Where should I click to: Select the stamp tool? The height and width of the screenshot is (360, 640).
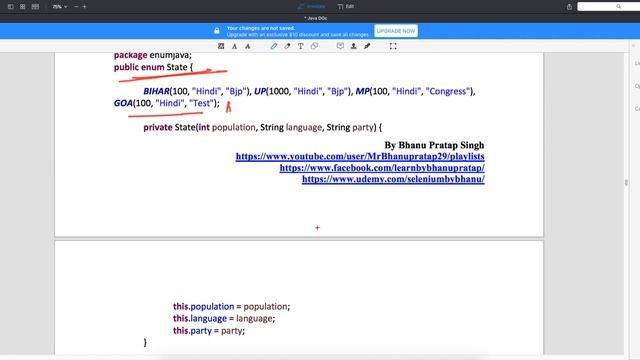pyautogui.click(x=353, y=46)
